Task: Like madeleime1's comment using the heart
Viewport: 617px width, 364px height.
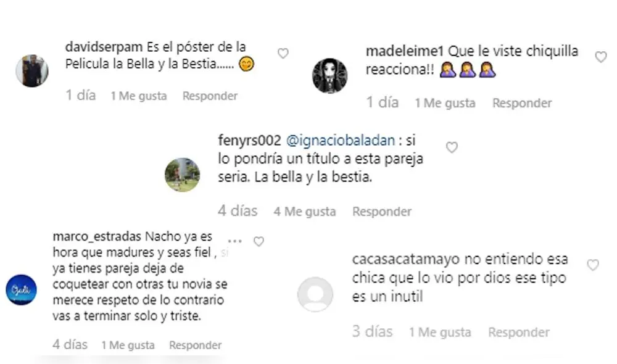Action: (x=601, y=57)
